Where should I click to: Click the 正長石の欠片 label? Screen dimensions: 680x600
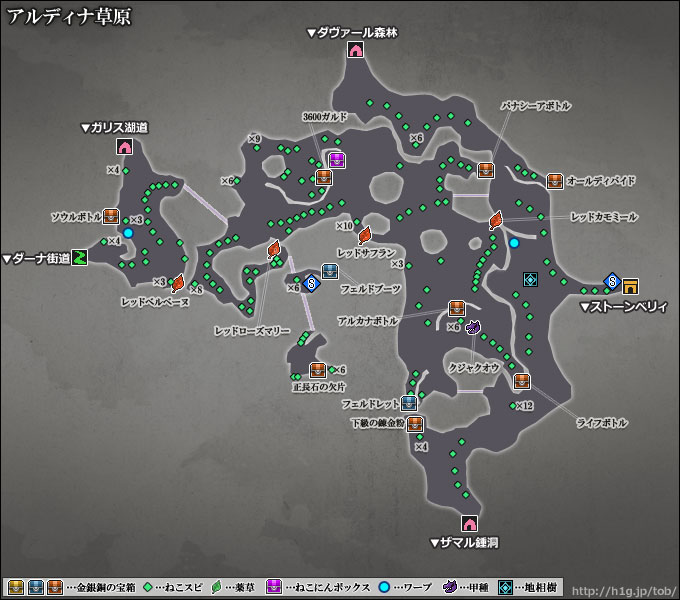tap(319, 387)
